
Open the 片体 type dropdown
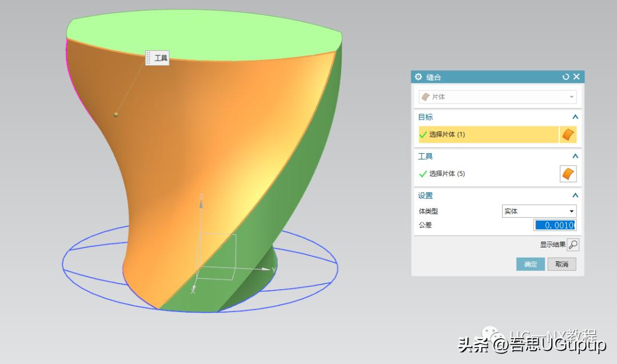coord(498,97)
